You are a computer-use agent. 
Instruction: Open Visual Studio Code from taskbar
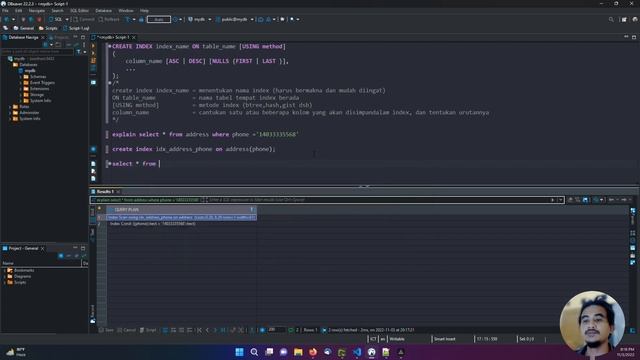(357, 352)
